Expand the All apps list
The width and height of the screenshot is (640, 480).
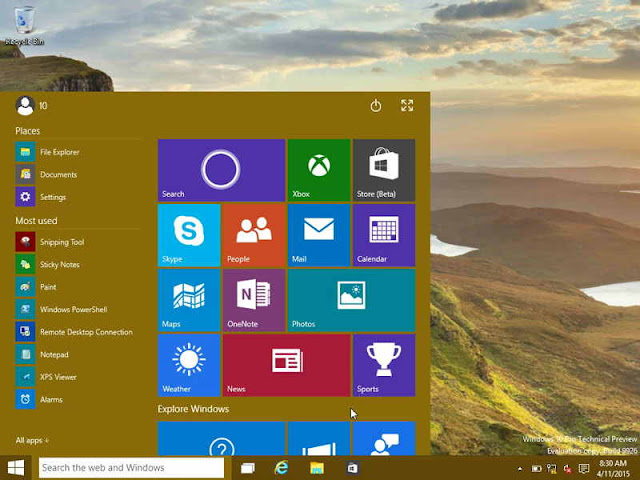coord(32,440)
